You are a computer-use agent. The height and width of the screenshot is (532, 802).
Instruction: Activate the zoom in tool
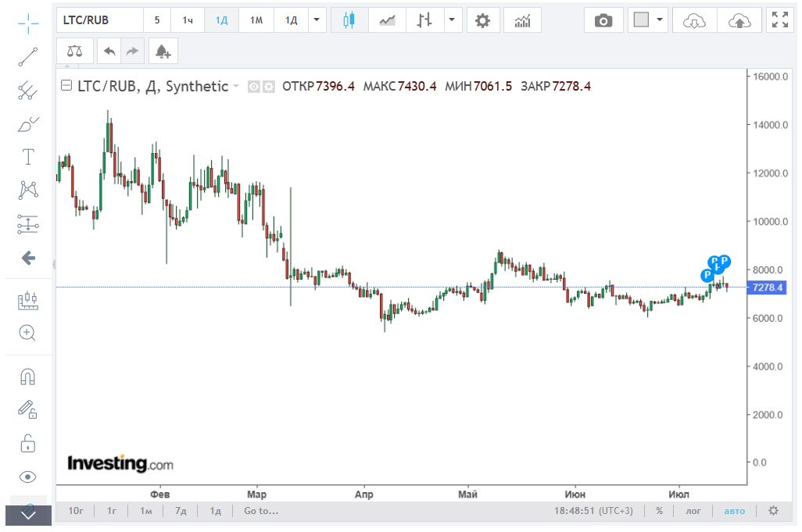pos(27,334)
